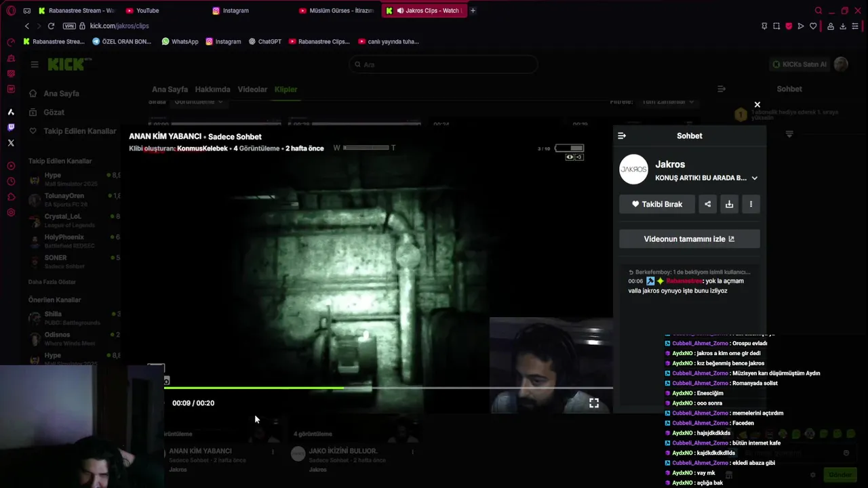Switch to the Rabanastree Stream browser tab
The width and height of the screenshot is (868, 488).
pos(77,11)
